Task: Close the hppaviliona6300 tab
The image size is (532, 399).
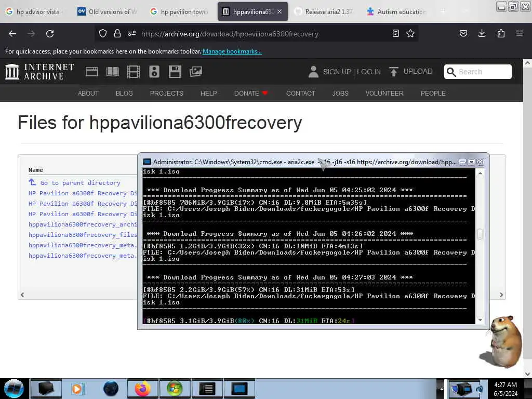Action: [280, 11]
